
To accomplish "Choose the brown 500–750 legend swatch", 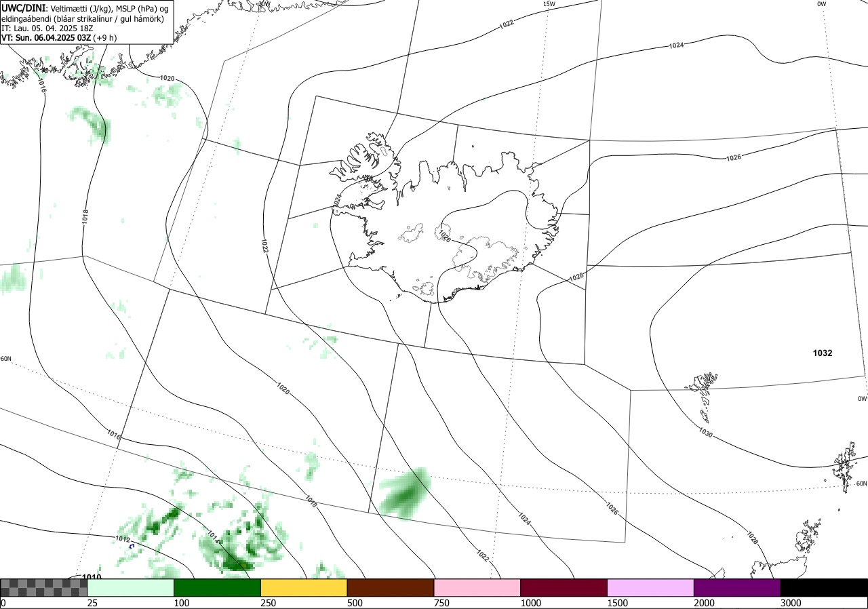I will pos(391,587).
